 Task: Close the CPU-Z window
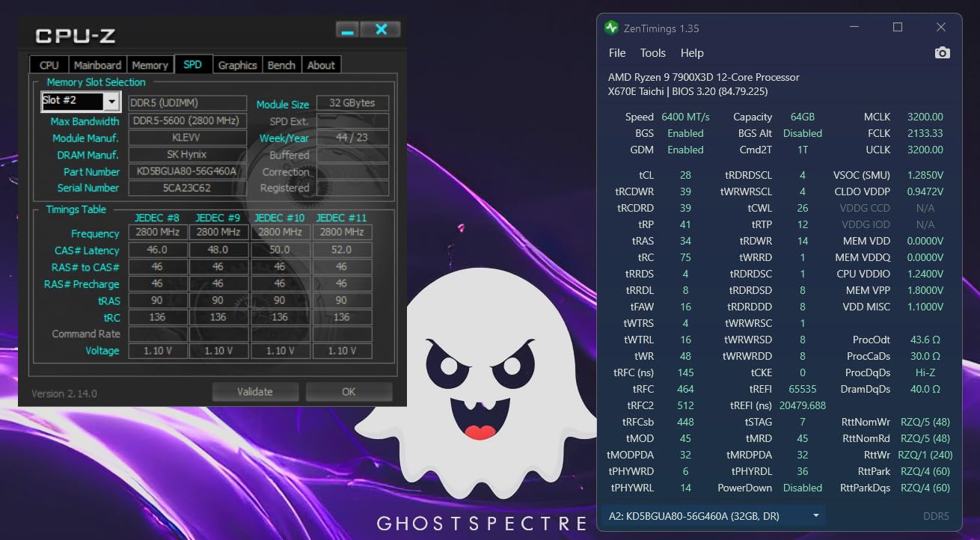click(x=381, y=30)
